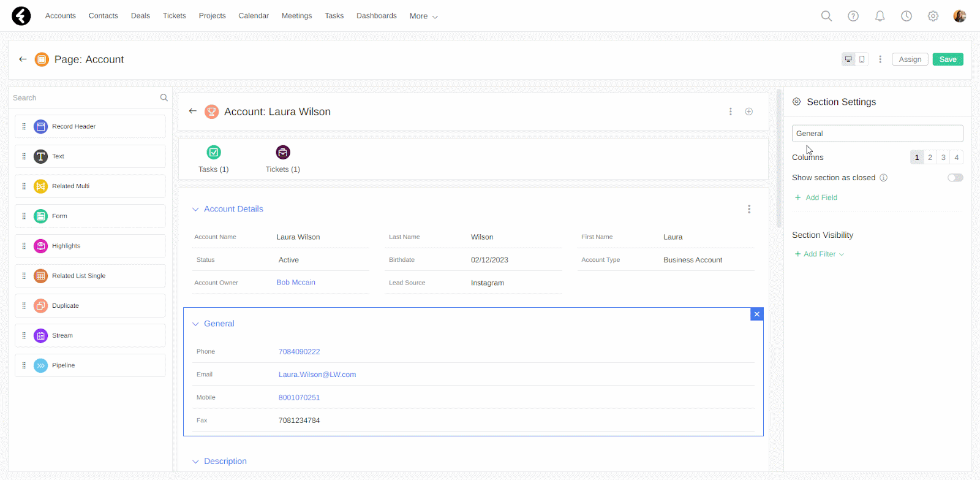Open the More navigation dropdown
The width and height of the screenshot is (980, 480).
[424, 17]
